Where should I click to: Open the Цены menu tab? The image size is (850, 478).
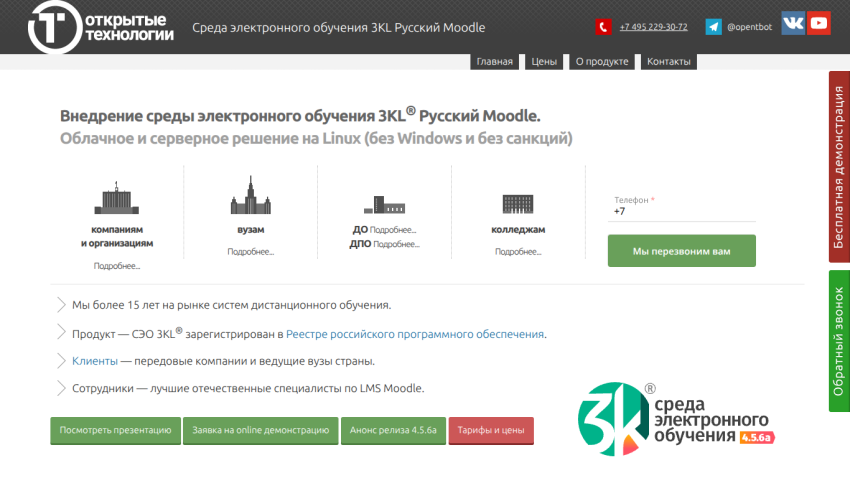pos(544,62)
